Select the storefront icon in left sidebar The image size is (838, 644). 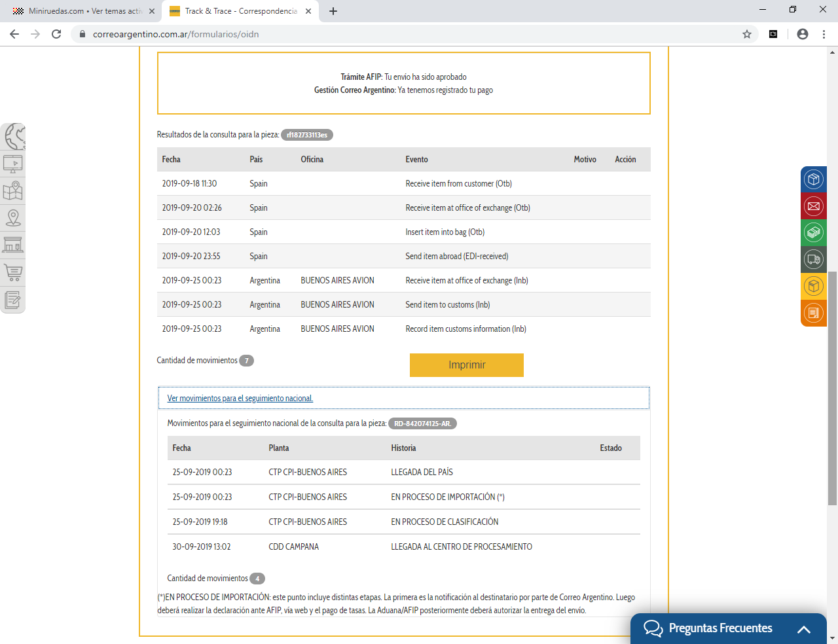click(13, 245)
